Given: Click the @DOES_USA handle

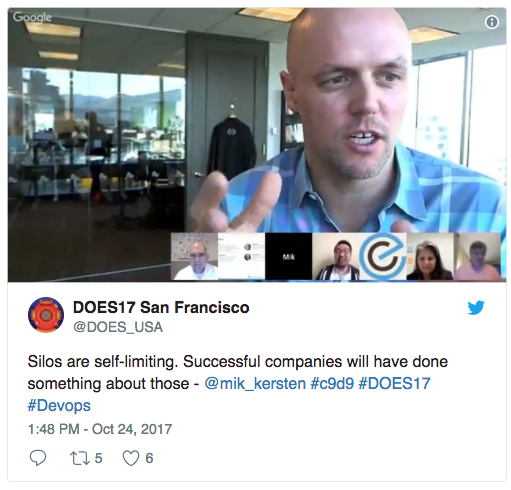Looking at the screenshot, I should pyautogui.click(x=118, y=327).
